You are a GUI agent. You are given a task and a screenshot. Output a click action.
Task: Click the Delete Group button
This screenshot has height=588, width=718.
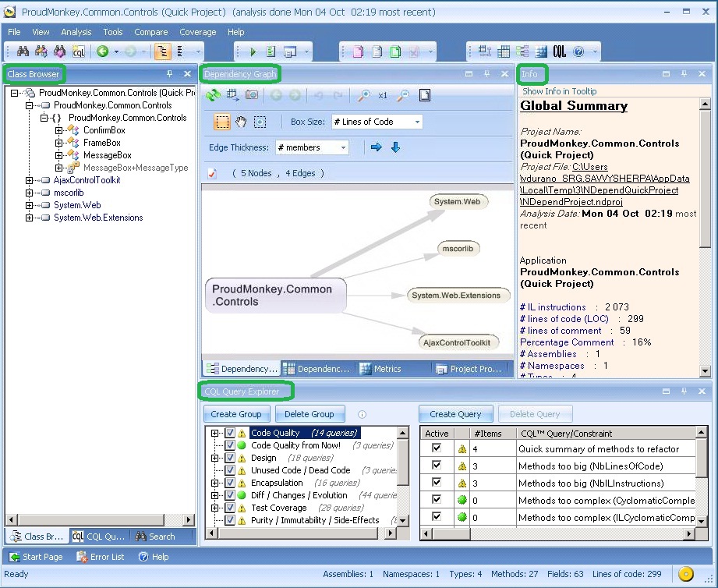point(309,414)
